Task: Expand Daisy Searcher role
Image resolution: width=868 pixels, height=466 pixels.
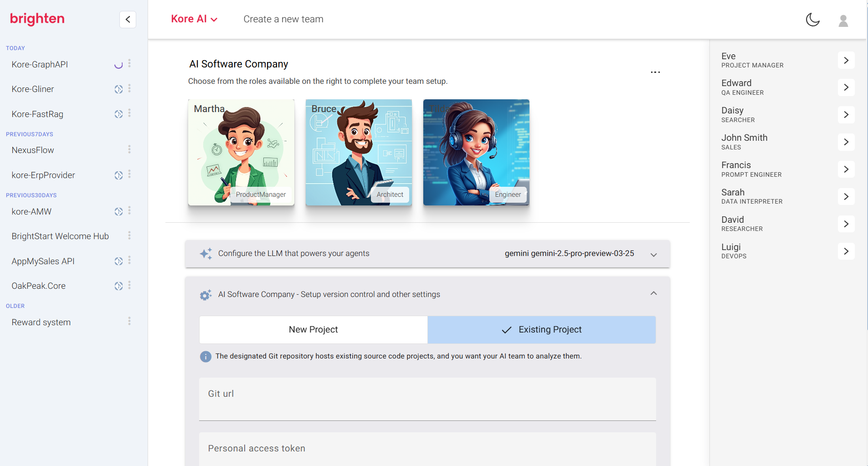Action: click(x=846, y=115)
